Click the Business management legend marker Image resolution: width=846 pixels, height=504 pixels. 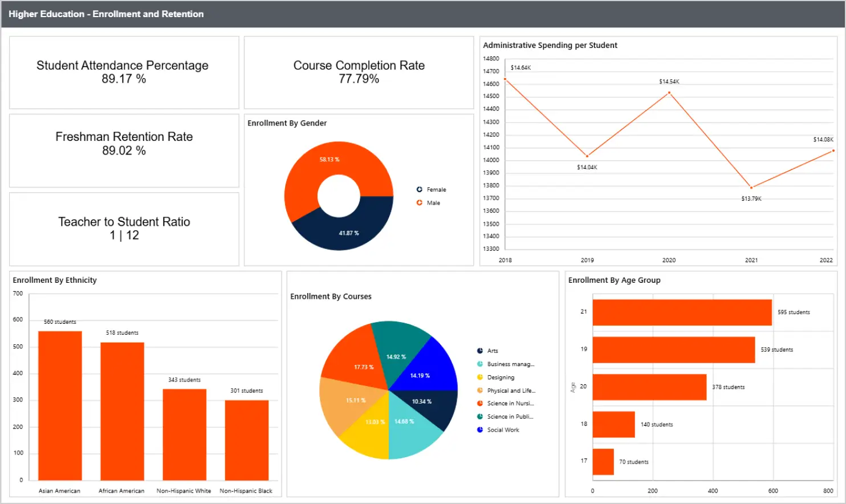pyautogui.click(x=480, y=364)
